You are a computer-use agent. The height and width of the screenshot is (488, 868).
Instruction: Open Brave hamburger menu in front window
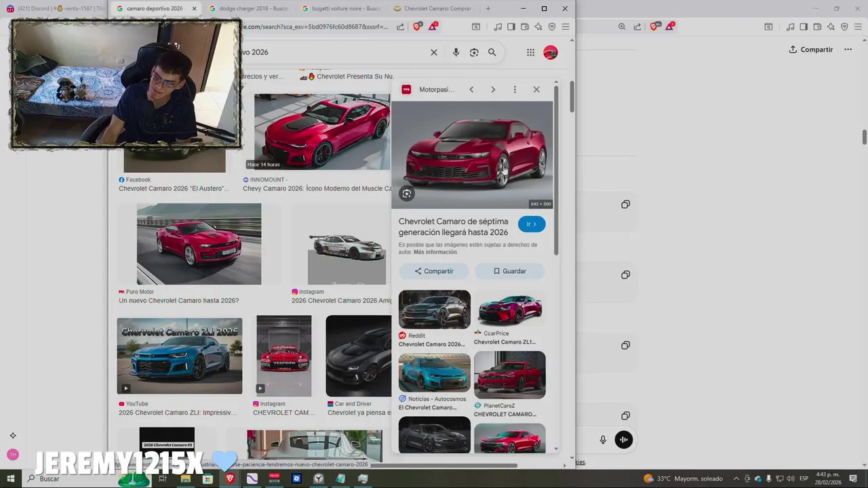click(566, 26)
